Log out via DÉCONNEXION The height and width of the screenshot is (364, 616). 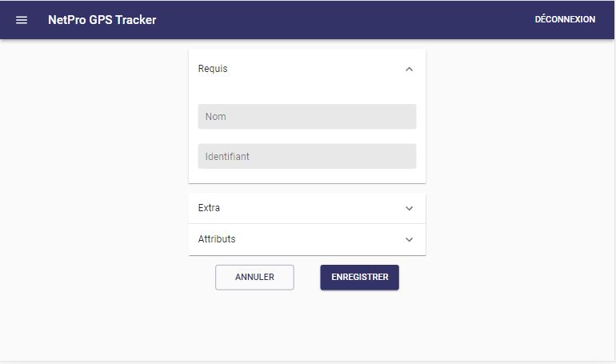pos(565,20)
